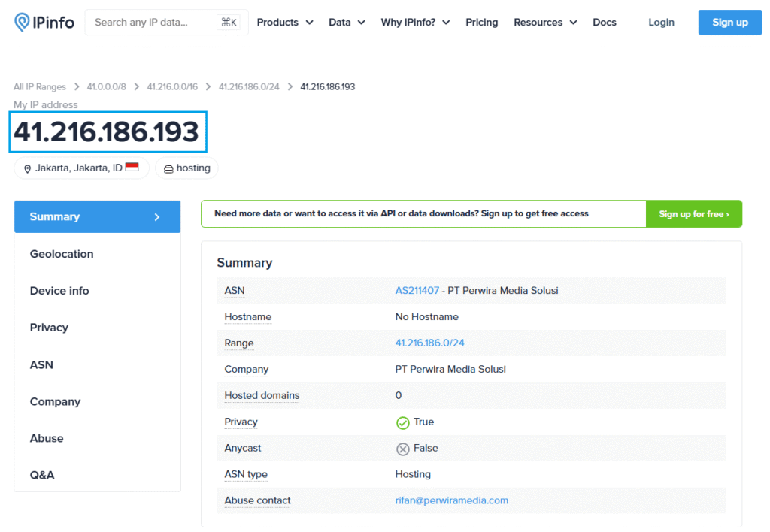Click the Jakarta, Jakarta, ID location tag
The width and height of the screenshot is (770, 532).
[81, 168]
